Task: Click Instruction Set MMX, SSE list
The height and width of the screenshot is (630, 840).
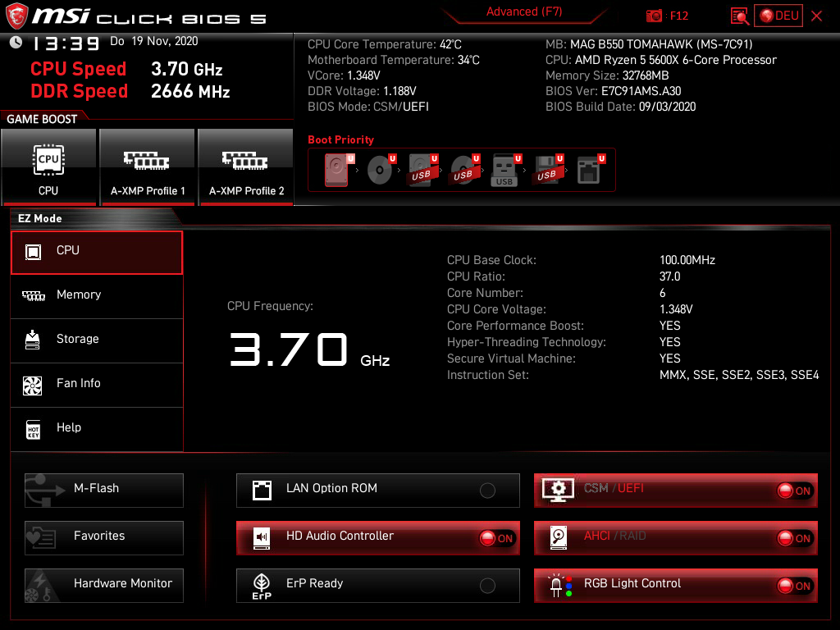Action: (739, 375)
